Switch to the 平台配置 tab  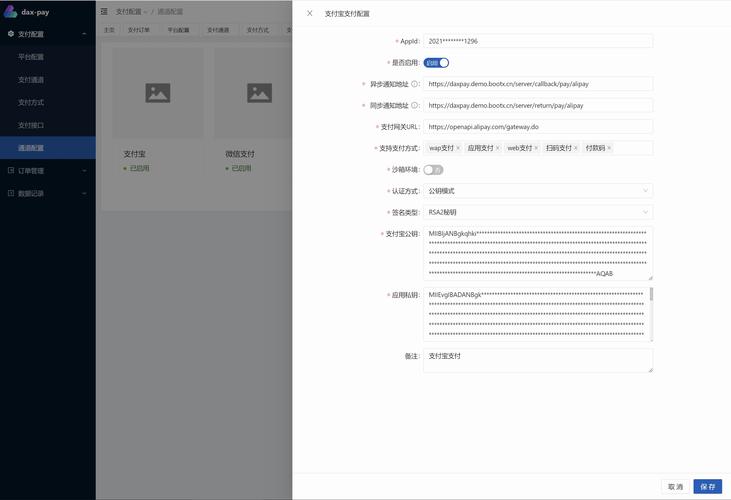point(178,30)
